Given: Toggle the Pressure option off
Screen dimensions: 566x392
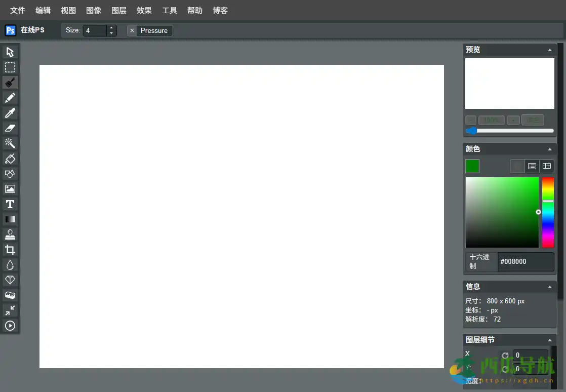Looking at the screenshot, I should tap(131, 30).
